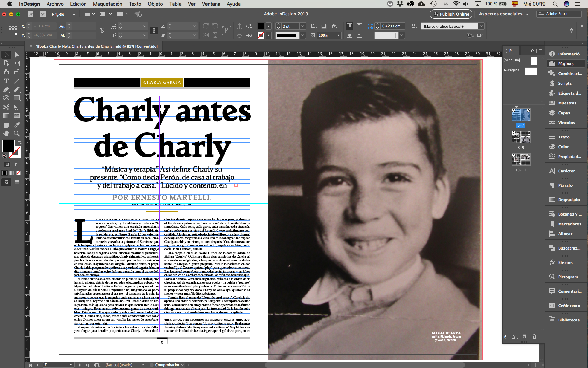Click the Publish Online button
This screenshot has width=588, height=368.
click(x=451, y=14)
